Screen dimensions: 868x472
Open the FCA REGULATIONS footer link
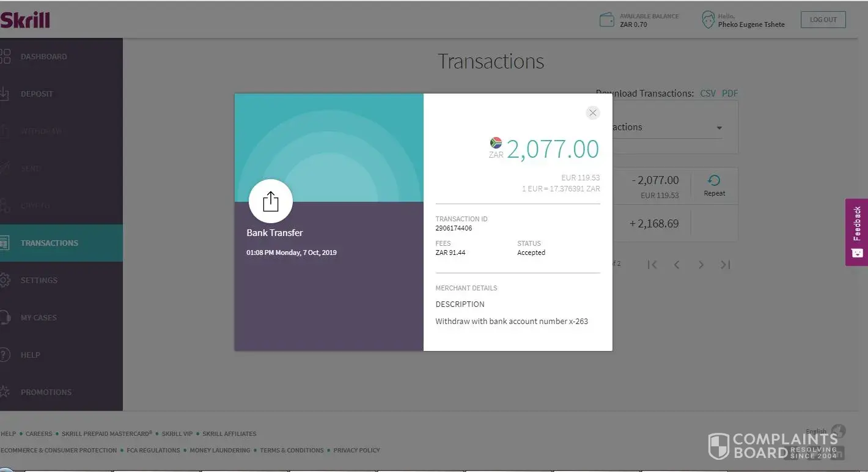click(153, 451)
